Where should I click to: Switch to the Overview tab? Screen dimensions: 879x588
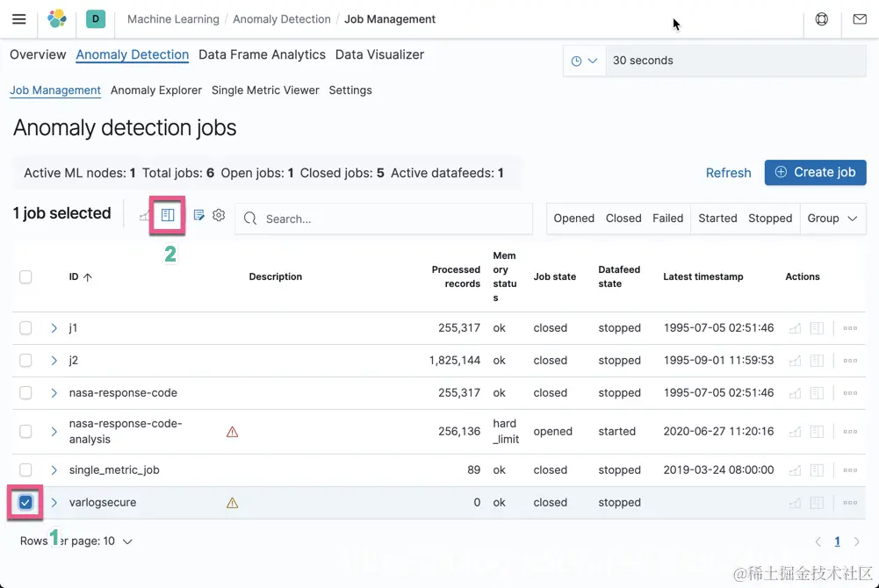tap(38, 55)
